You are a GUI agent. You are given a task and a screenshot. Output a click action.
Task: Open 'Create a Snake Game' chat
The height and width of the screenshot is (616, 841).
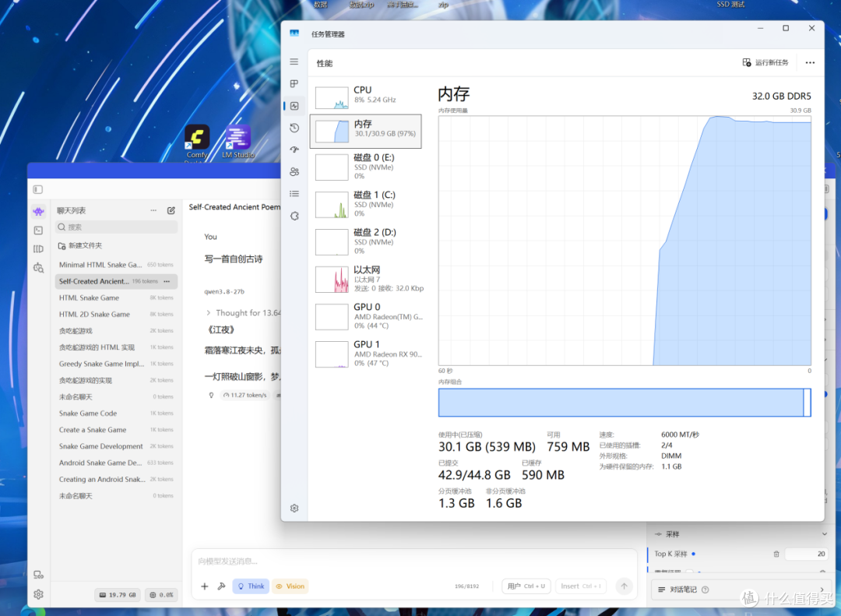pos(116,430)
